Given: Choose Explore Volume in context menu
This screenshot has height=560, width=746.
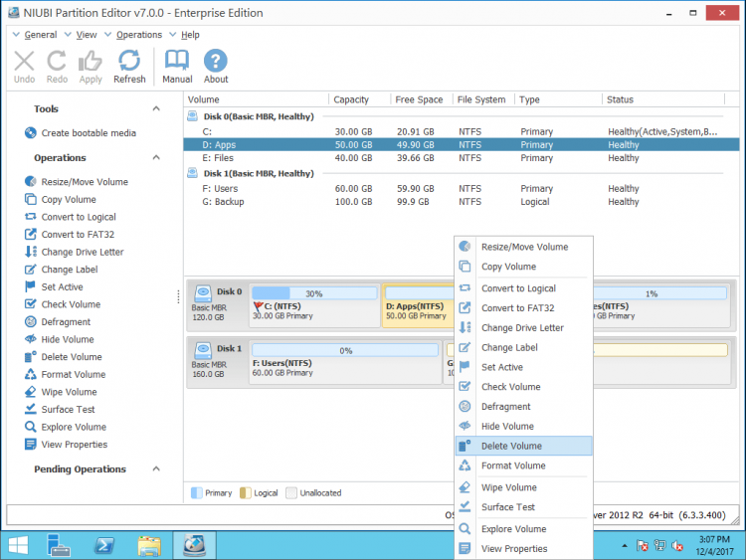Looking at the screenshot, I should coord(524,528).
